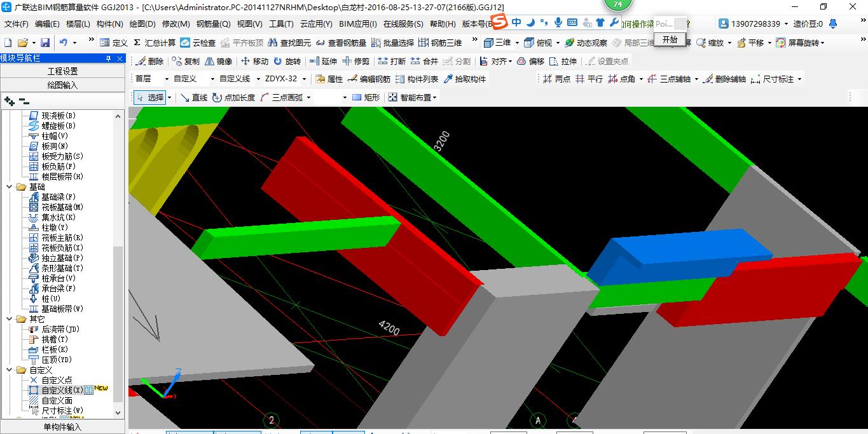Click the 工程设置 button
Screen dimensions: 868x434
63,71
